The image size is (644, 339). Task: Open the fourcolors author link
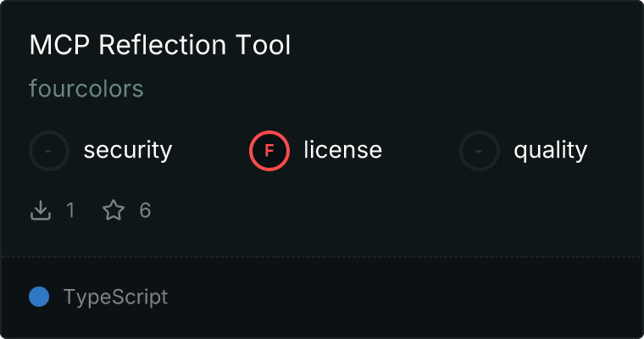point(86,88)
